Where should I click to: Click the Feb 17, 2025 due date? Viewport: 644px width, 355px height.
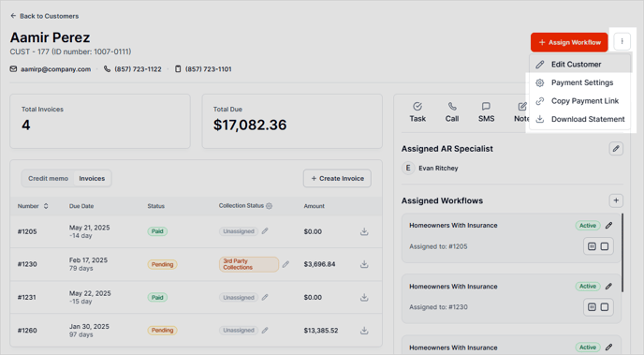[88, 260]
